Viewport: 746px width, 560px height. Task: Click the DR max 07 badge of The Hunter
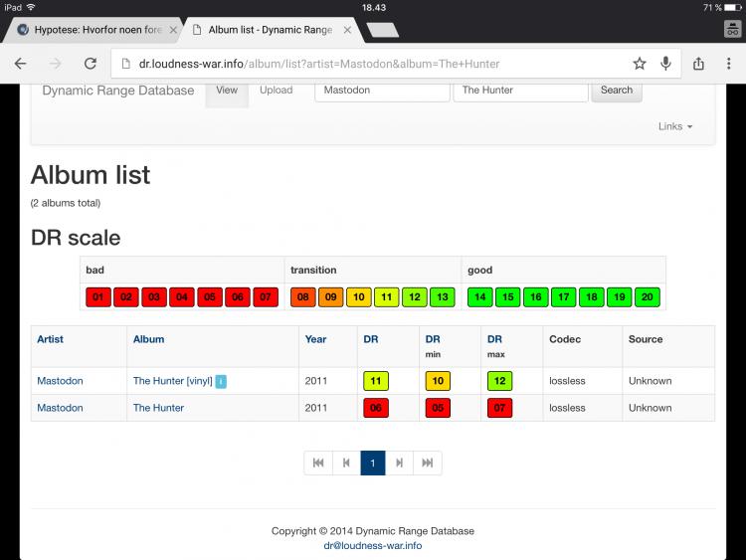499,408
